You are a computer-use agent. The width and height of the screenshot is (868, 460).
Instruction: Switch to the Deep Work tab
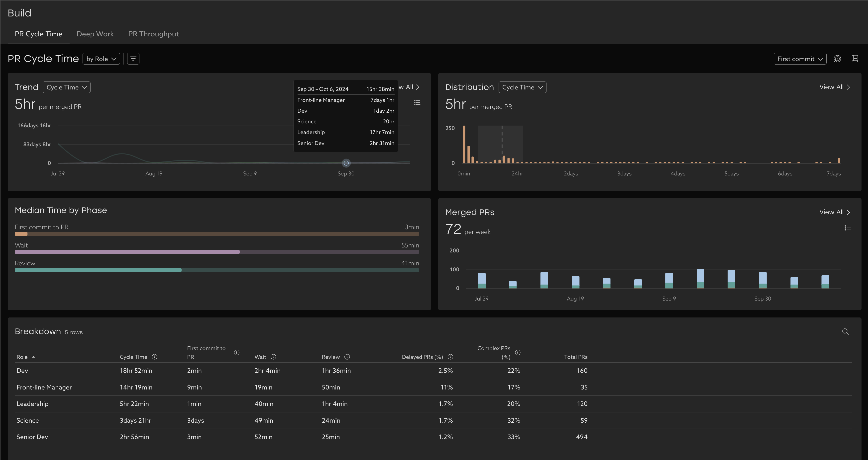(x=95, y=34)
